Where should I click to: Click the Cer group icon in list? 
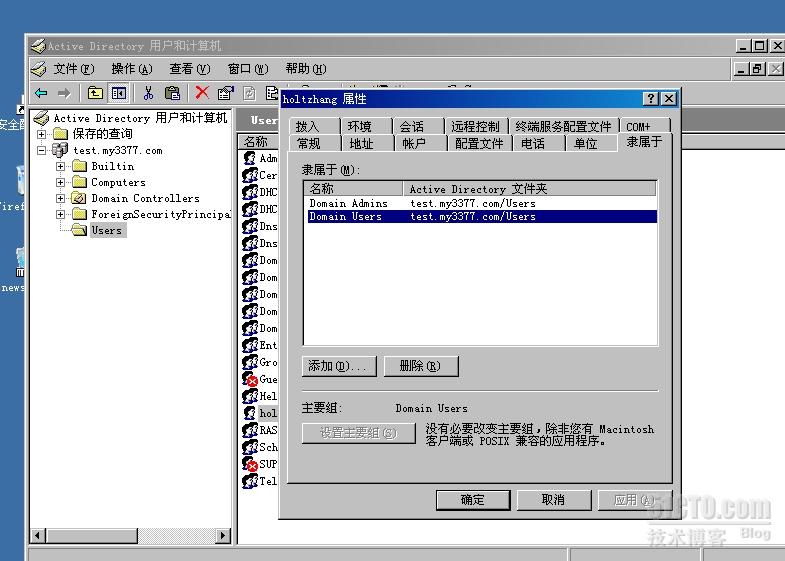[250, 176]
